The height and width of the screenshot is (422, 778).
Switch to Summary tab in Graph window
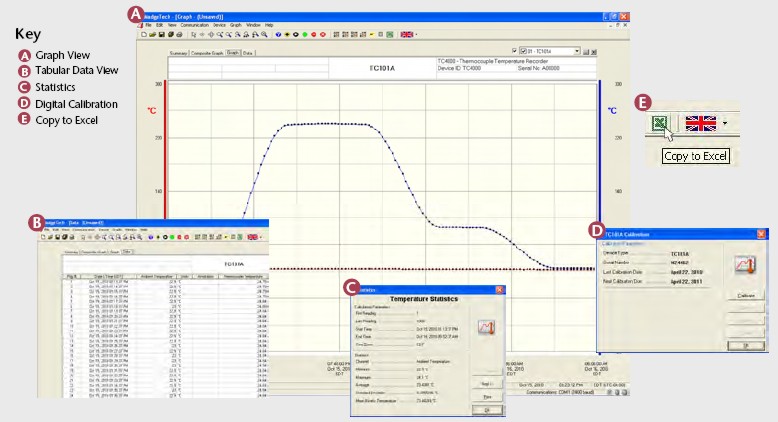coord(178,53)
